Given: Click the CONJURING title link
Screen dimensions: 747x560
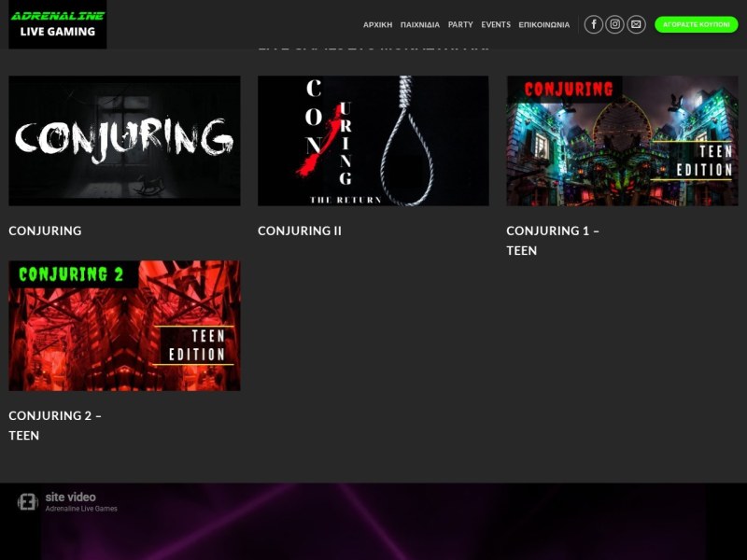Looking at the screenshot, I should pyautogui.click(x=45, y=231).
